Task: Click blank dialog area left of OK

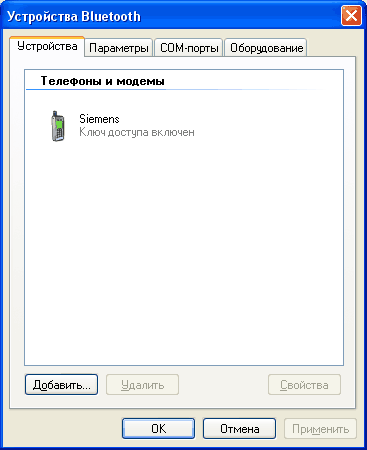Action: coord(65,428)
